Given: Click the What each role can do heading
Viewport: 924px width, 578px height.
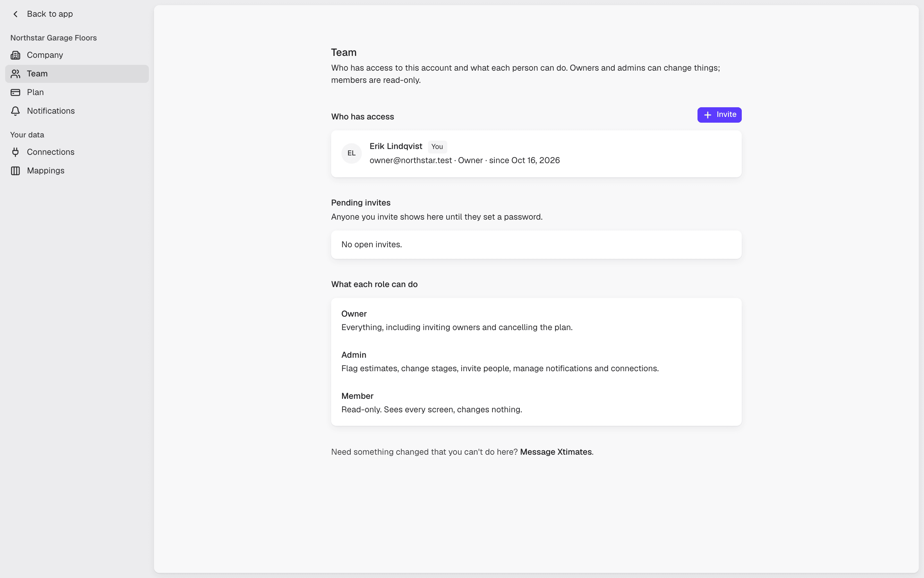Looking at the screenshot, I should (374, 285).
